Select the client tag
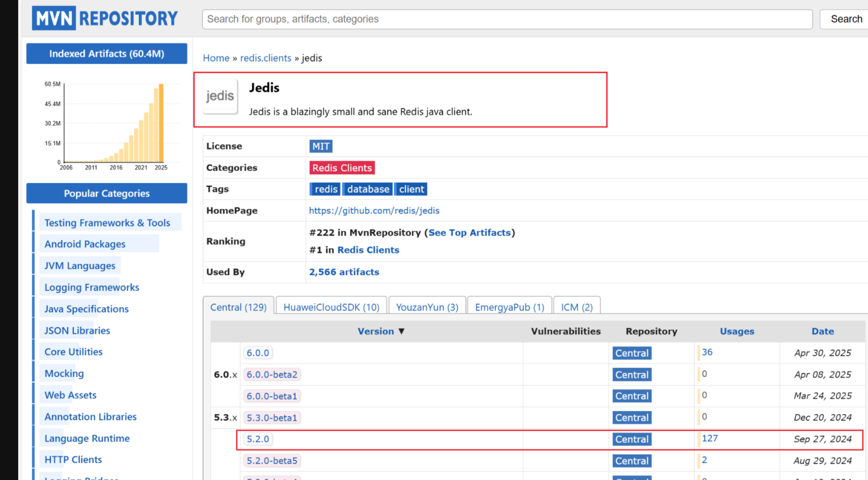Image resolution: width=868 pixels, height=480 pixels. (x=411, y=189)
